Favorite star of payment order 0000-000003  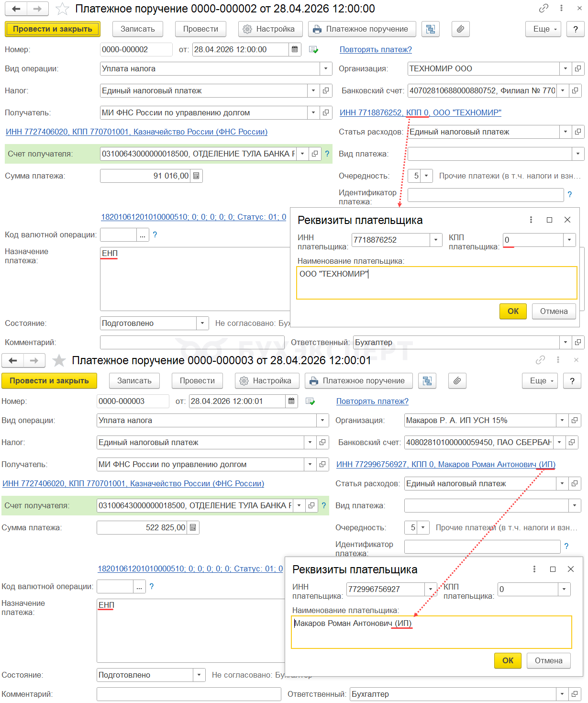[59, 360]
